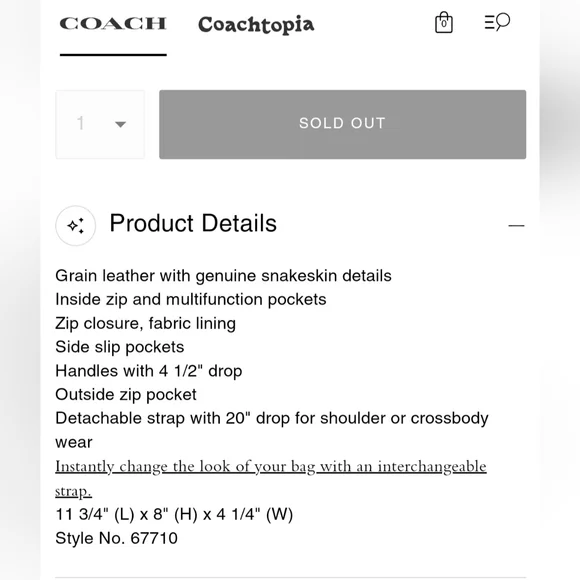Viewport: 580px width, 580px height.
Task: Collapse Product Details using the minus icon
Action: click(516, 225)
